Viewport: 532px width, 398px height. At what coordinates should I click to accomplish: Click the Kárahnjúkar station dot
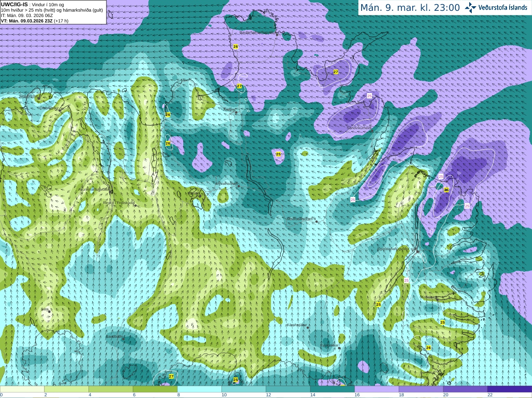(308, 328)
